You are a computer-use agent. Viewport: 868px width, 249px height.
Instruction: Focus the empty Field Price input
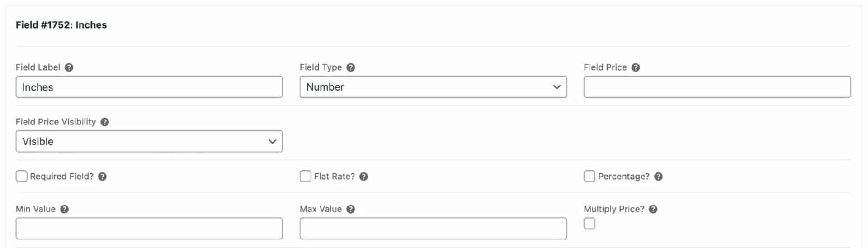click(717, 87)
